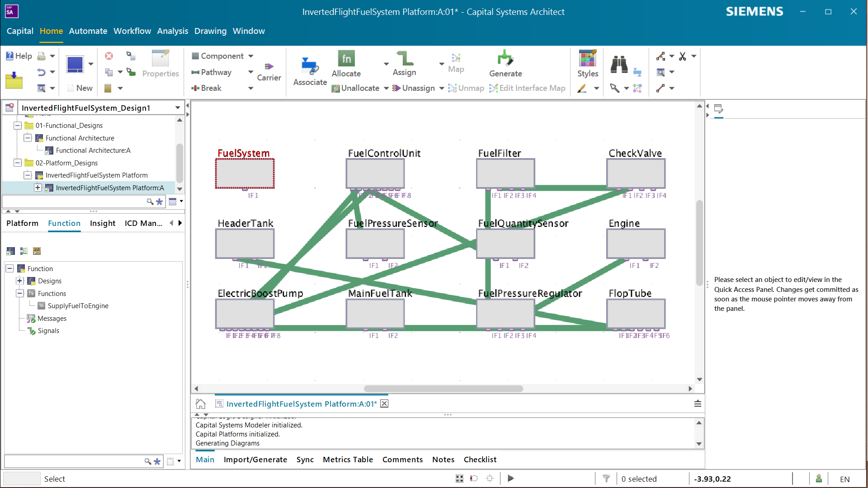Open the Break dropdown arrow

[x=251, y=88]
